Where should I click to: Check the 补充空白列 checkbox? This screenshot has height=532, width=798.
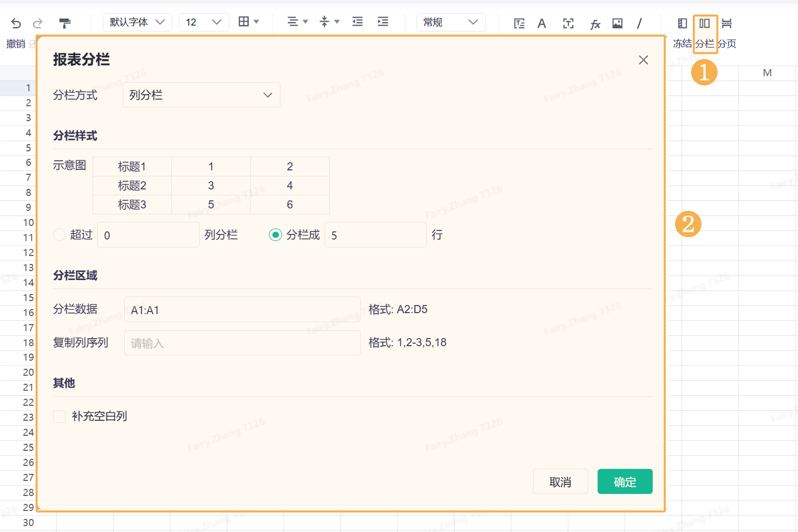(x=60, y=416)
